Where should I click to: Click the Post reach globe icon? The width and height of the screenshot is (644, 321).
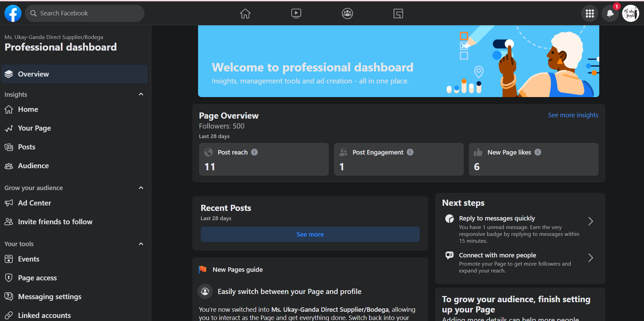point(208,152)
